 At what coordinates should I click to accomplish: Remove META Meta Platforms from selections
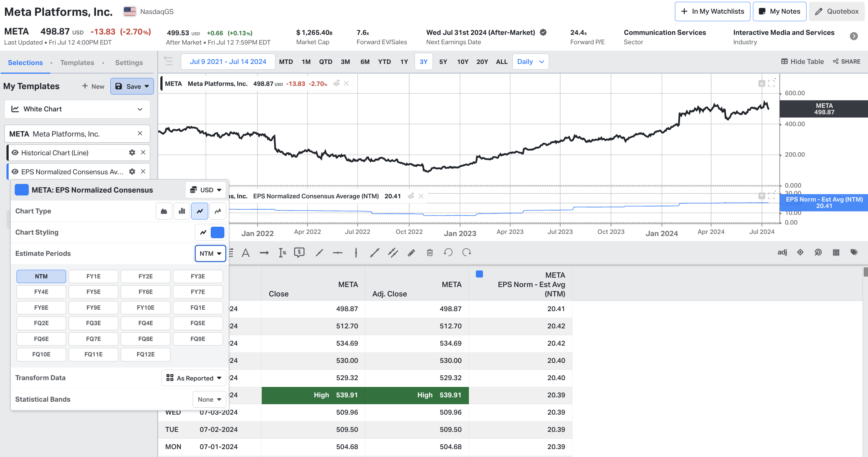(140, 133)
